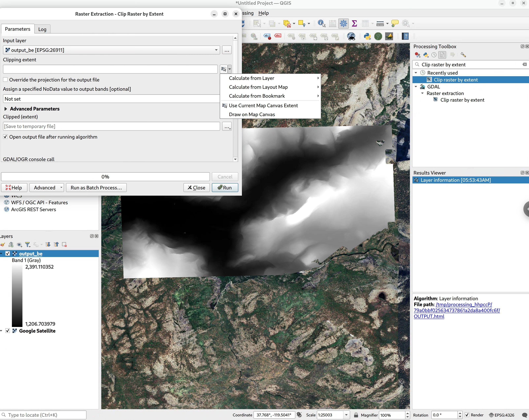Toggle visibility of Google Satellite layer
The height and width of the screenshot is (420, 529).
(x=8, y=331)
